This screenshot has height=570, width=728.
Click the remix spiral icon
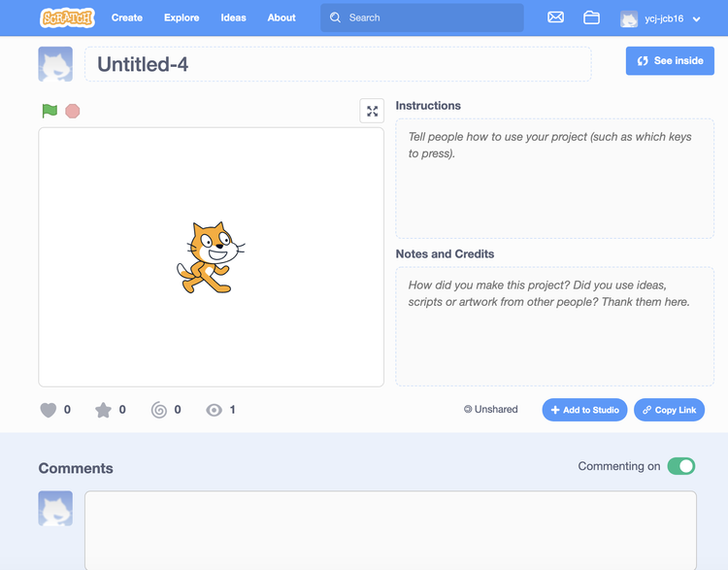159,410
